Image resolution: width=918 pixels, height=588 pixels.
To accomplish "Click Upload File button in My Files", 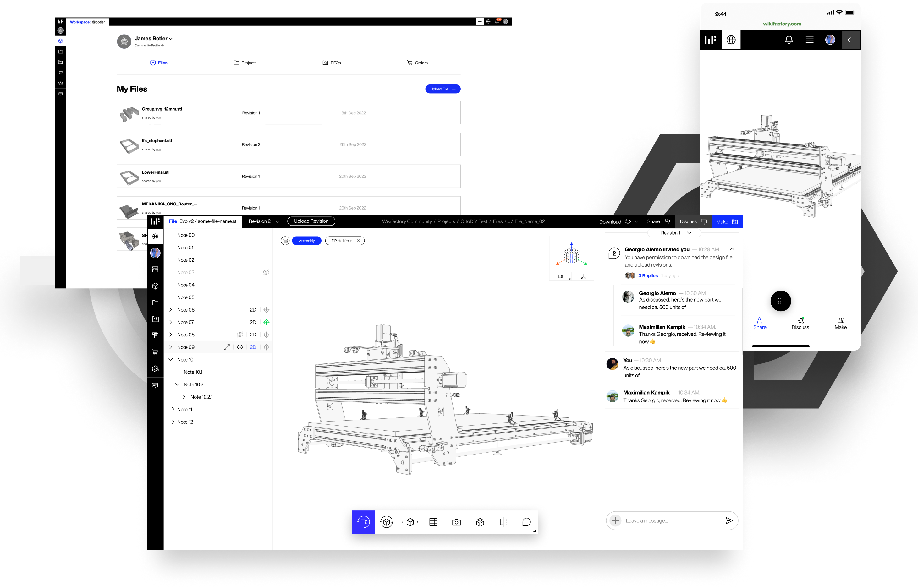I will (442, 89).
